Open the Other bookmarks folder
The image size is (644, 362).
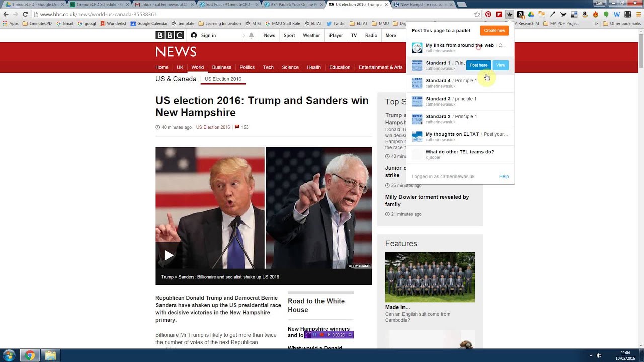pyautogui.click(x=621, y=23)
